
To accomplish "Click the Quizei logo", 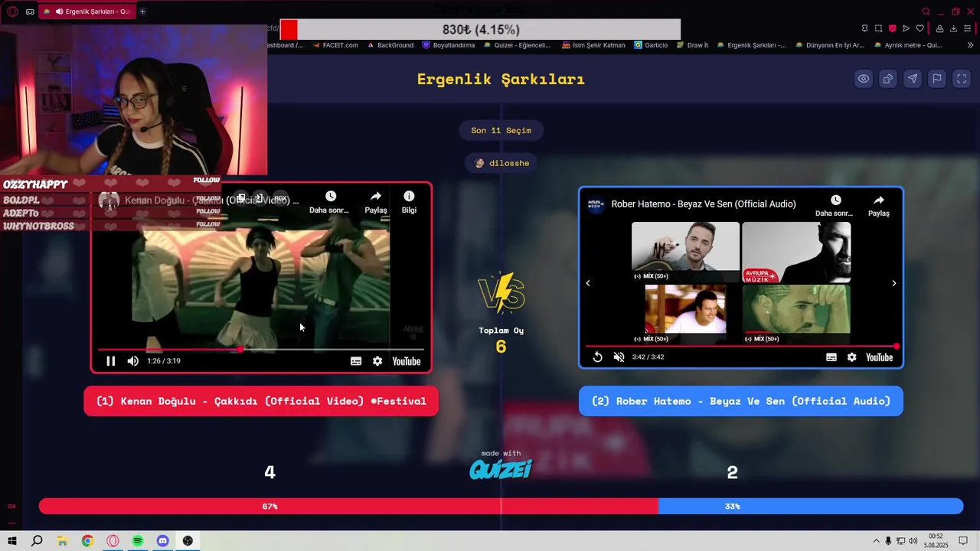I will click(501, 469).
